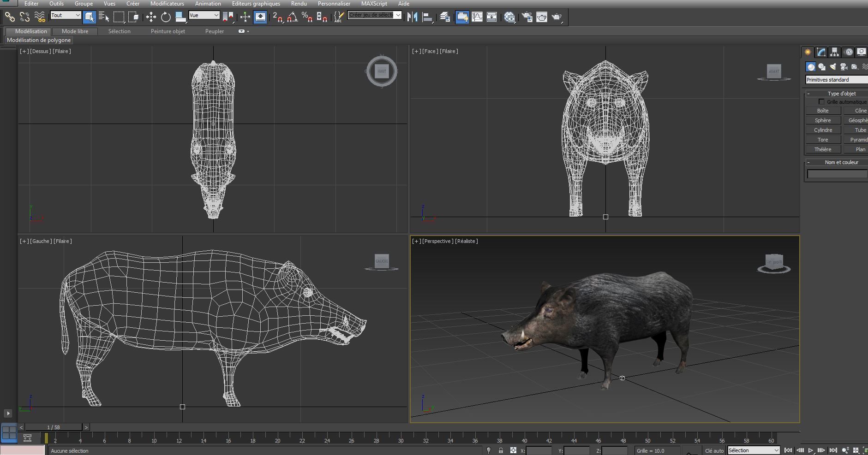Toggle Window/Crossing selection mode
The image size is (868, 455).
tap(134, 17)
